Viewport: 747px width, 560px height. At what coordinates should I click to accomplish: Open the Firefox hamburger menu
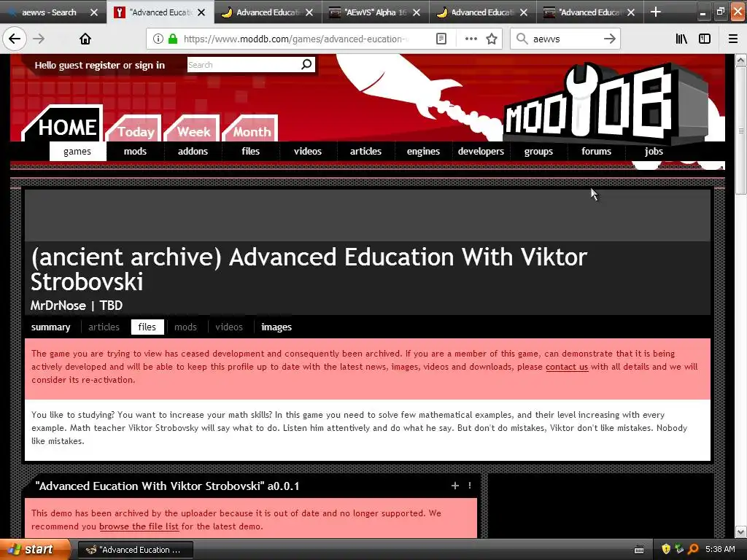[733, 39]
